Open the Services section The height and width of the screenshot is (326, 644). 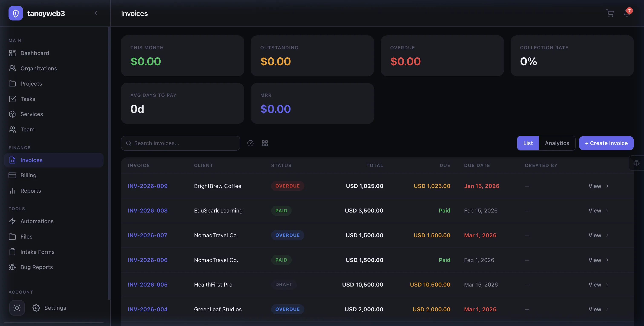click(x=32, y=114)
